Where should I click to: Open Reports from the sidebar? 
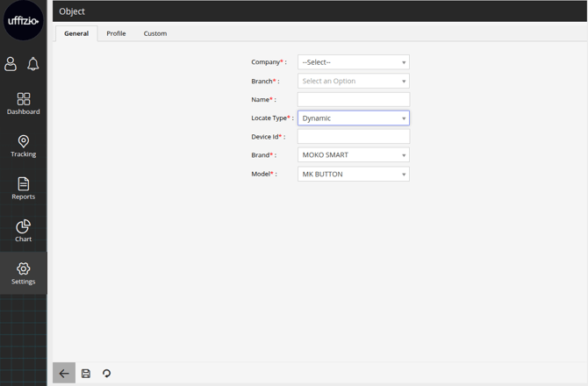[x=23, y=189]
